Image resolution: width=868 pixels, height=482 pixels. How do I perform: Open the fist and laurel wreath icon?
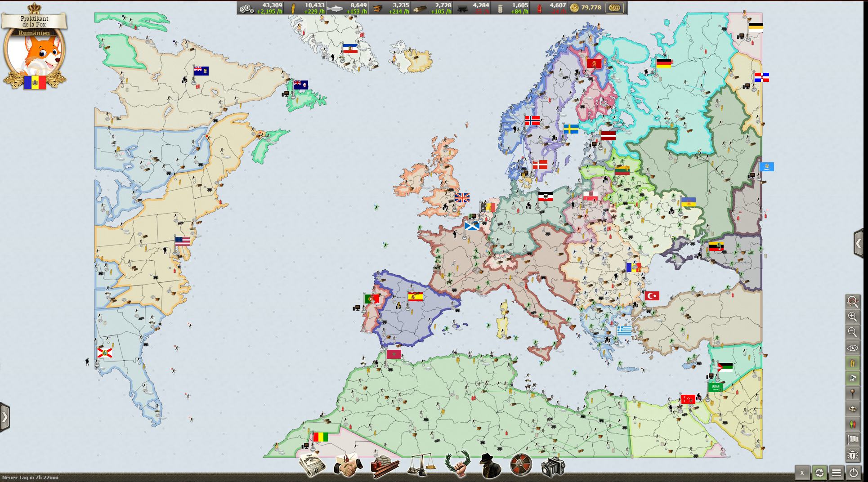coord(456,466)
